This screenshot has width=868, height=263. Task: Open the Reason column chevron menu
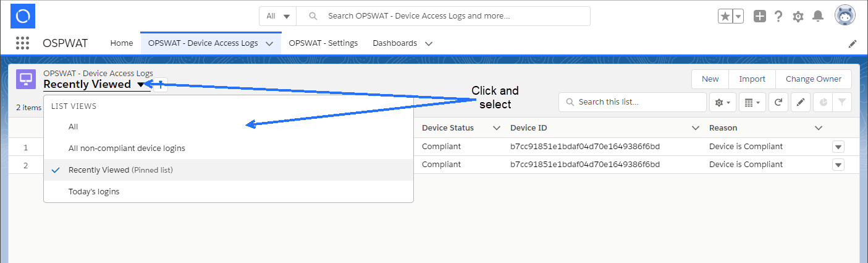click(819, 128)
